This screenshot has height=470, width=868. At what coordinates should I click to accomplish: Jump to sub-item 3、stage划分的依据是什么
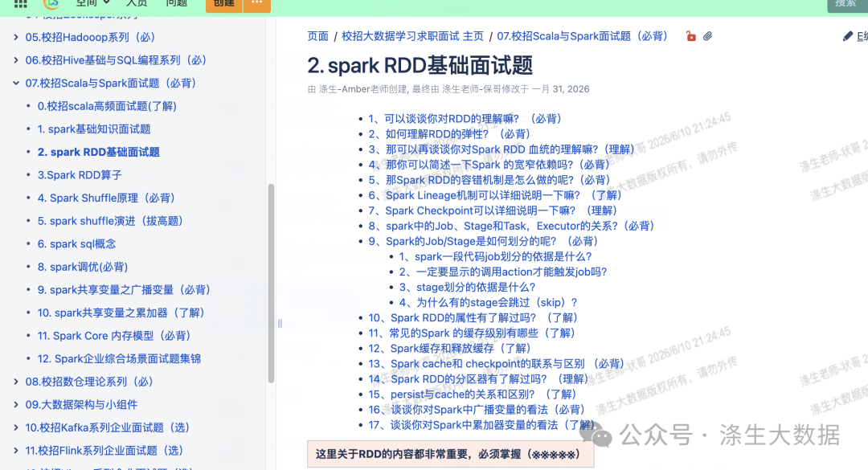click(x=467, y=288)
